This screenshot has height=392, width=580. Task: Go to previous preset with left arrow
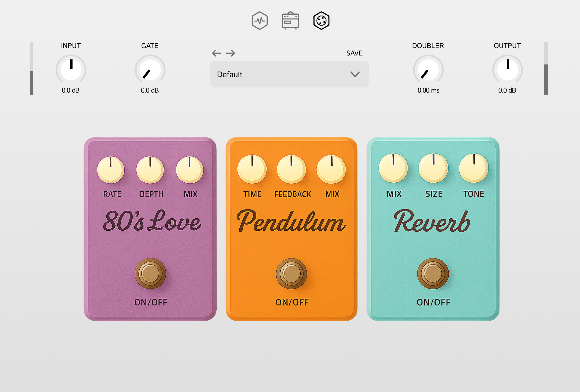pyautogui.click(x=216, y=53)
